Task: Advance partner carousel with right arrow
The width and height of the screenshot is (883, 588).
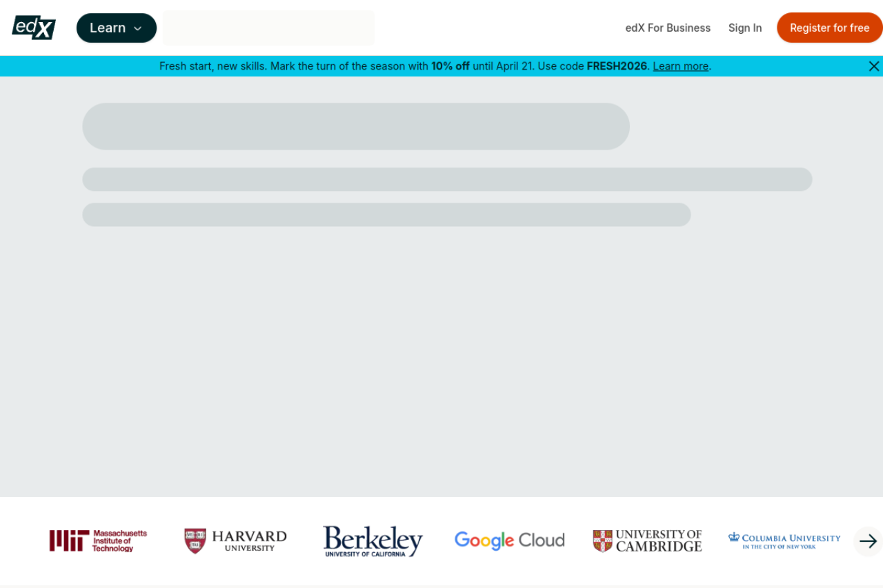Action: coord(868,541)
